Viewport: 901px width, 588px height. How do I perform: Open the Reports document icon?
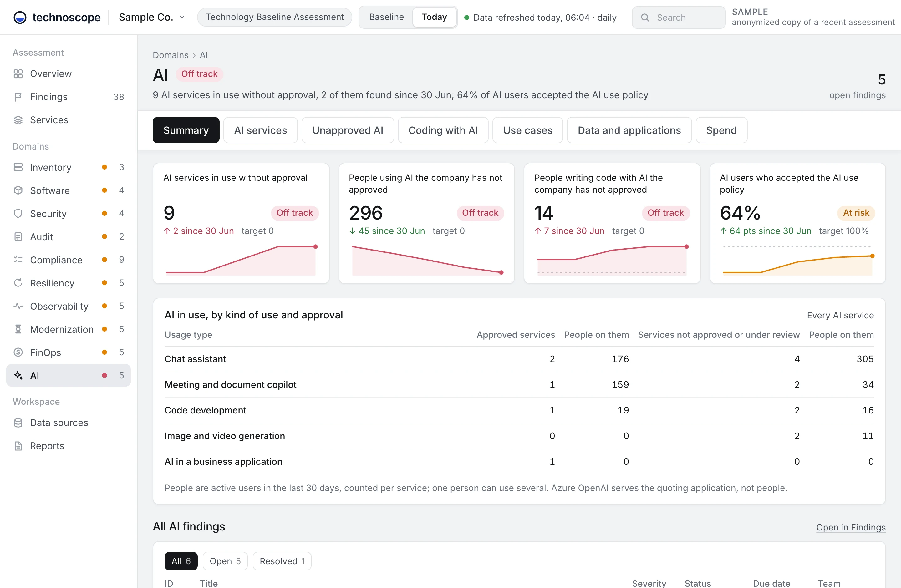(x=18, y=446)
